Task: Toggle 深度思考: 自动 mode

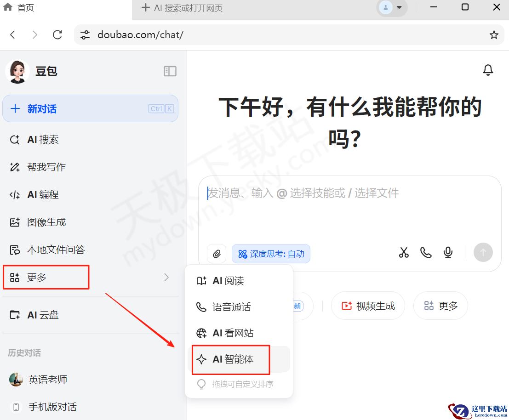Action: 271,254
